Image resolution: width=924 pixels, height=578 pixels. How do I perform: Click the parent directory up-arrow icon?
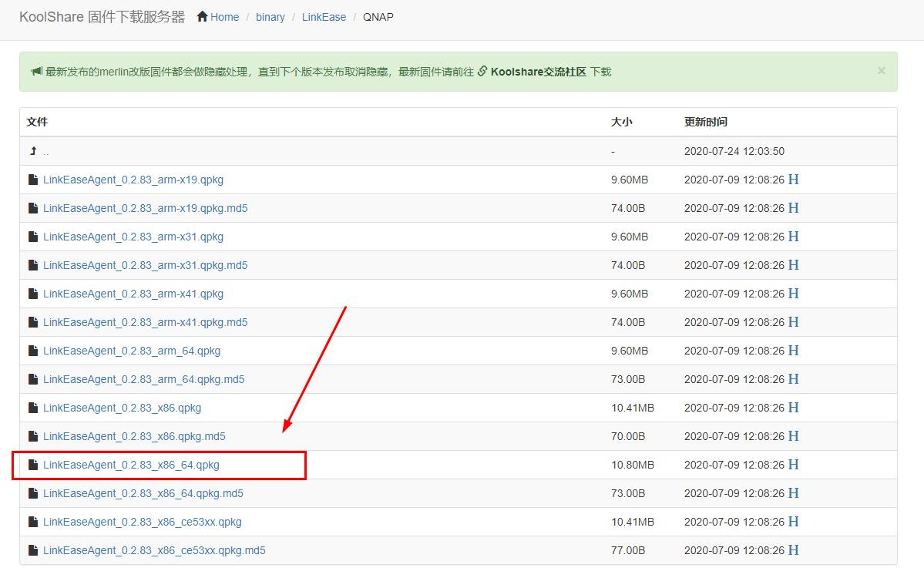pyautogui.click(x=33, y=151)
